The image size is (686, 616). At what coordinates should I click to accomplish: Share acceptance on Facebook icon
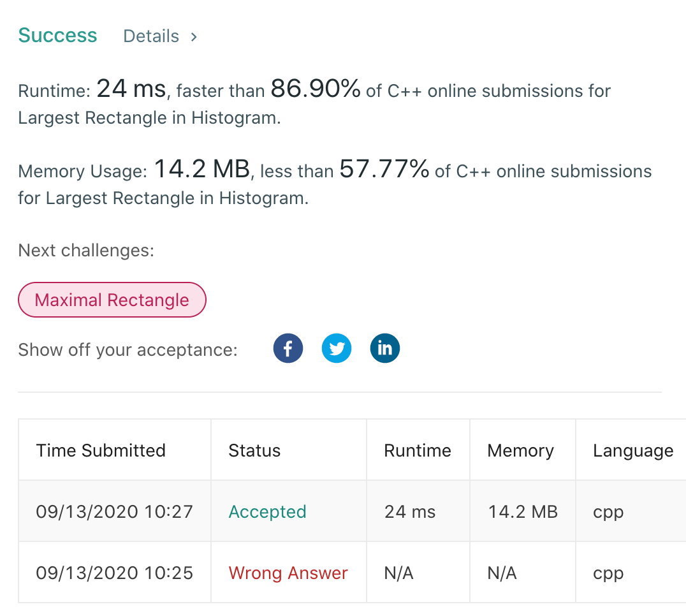[288, 349]
